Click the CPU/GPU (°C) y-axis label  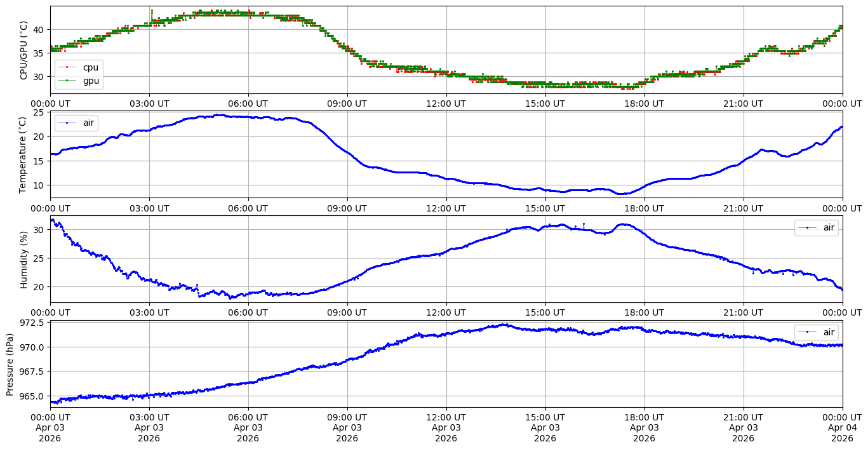[23, 50]
